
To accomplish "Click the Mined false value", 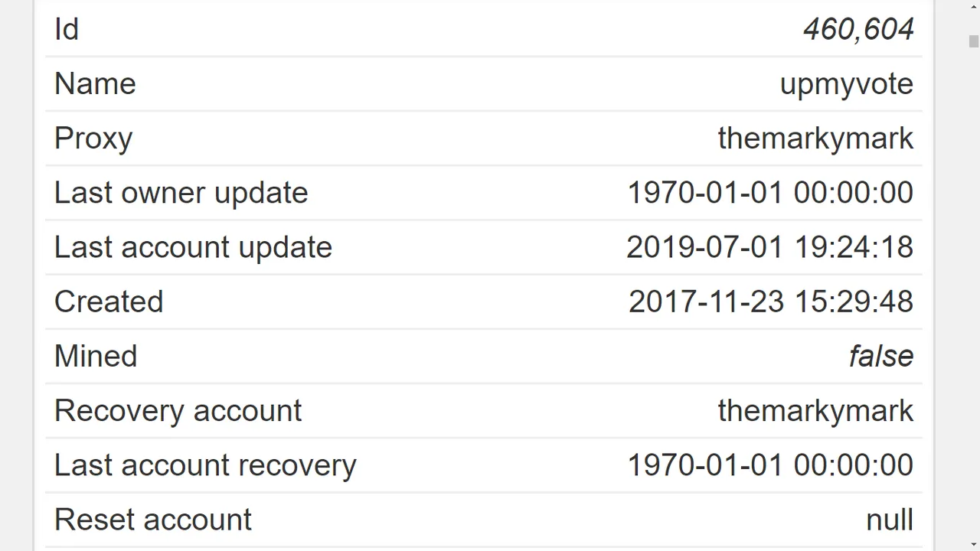I will 881,356.
